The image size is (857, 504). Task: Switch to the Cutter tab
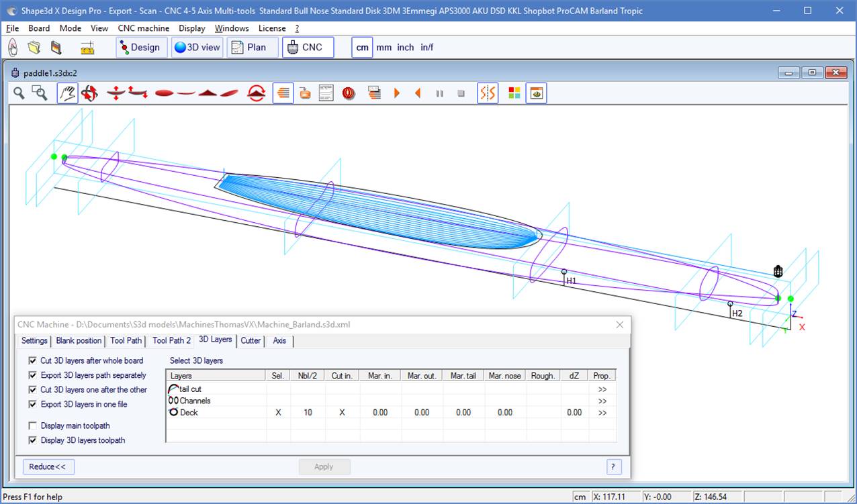[x=251, y=340]
